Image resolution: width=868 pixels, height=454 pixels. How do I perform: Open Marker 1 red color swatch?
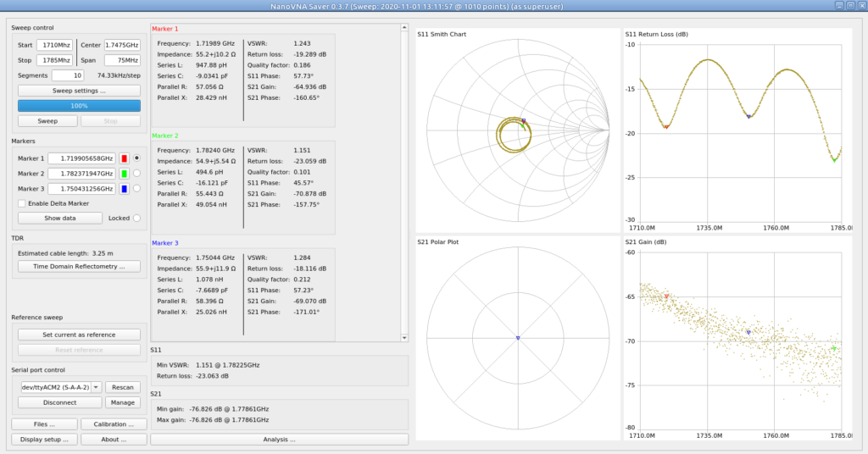pos(124,158)
